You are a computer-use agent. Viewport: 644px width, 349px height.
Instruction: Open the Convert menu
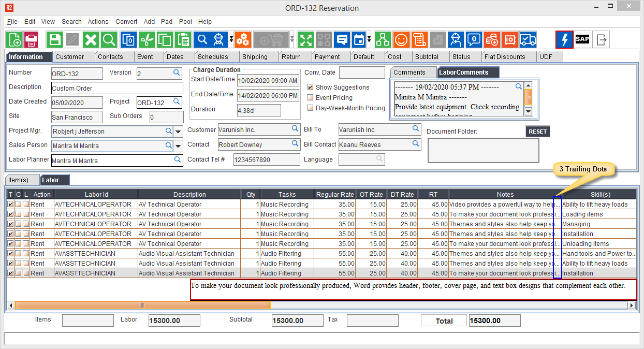point(126,22)
